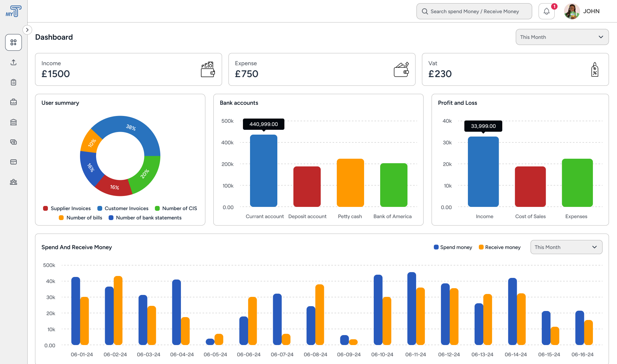Open the dashboard grid icon in sidebar
The width and height of the screenshot is (617, 364).
coord(13,42)
